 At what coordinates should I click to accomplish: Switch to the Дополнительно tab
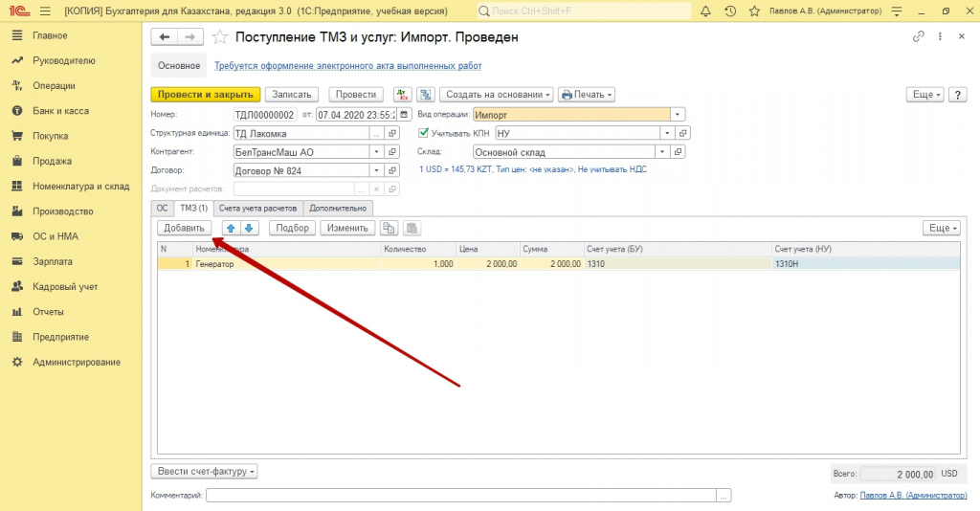tap(338, 208)
